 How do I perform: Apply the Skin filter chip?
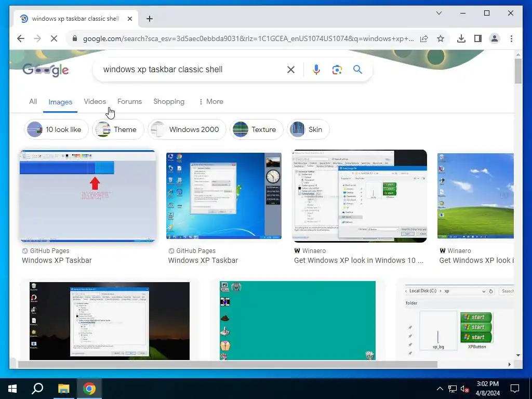[308, 129]
